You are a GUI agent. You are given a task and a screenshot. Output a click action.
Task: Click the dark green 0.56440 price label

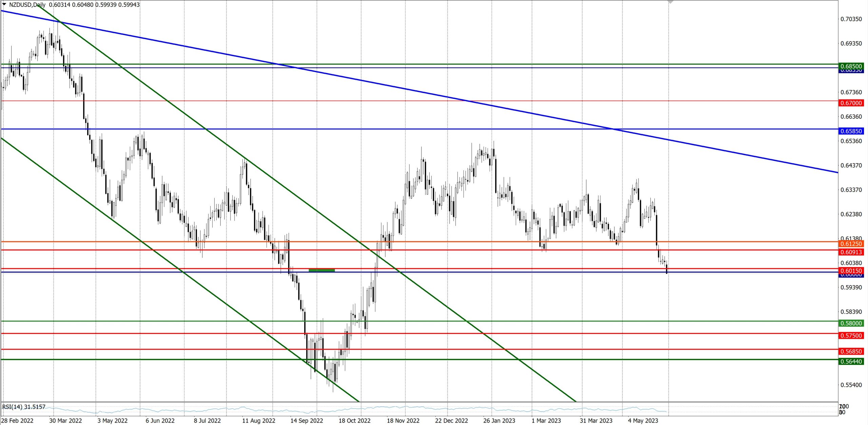click(851, 362)
